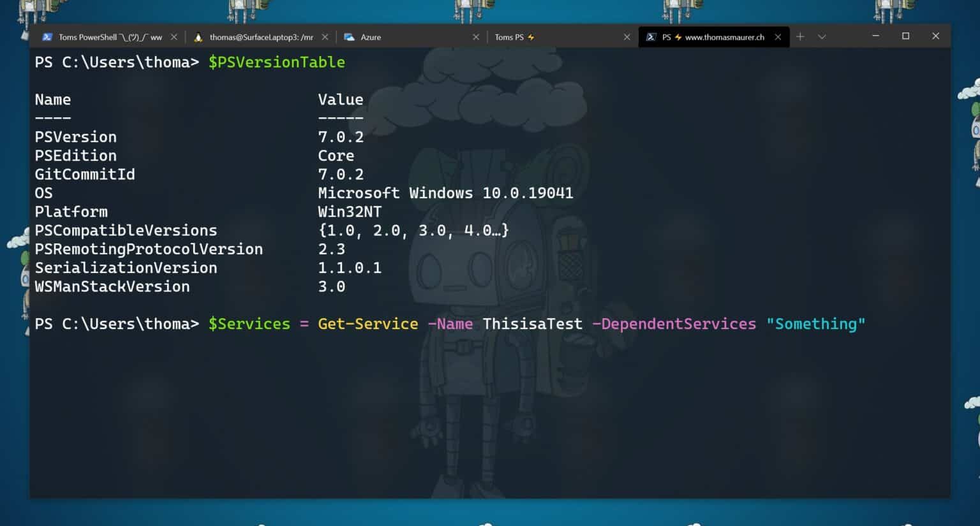
Task: Select the Toms PS tab
Action: click(562, 37)
